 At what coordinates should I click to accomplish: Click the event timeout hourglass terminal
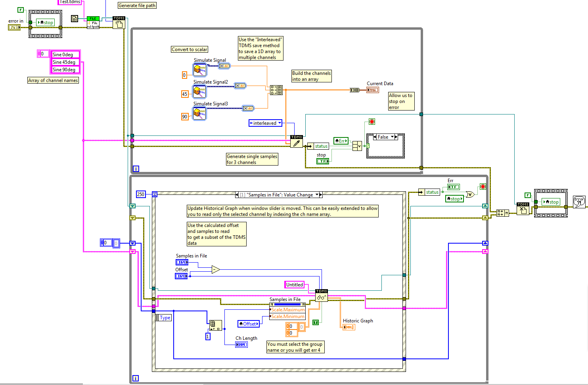click(155, 194)
